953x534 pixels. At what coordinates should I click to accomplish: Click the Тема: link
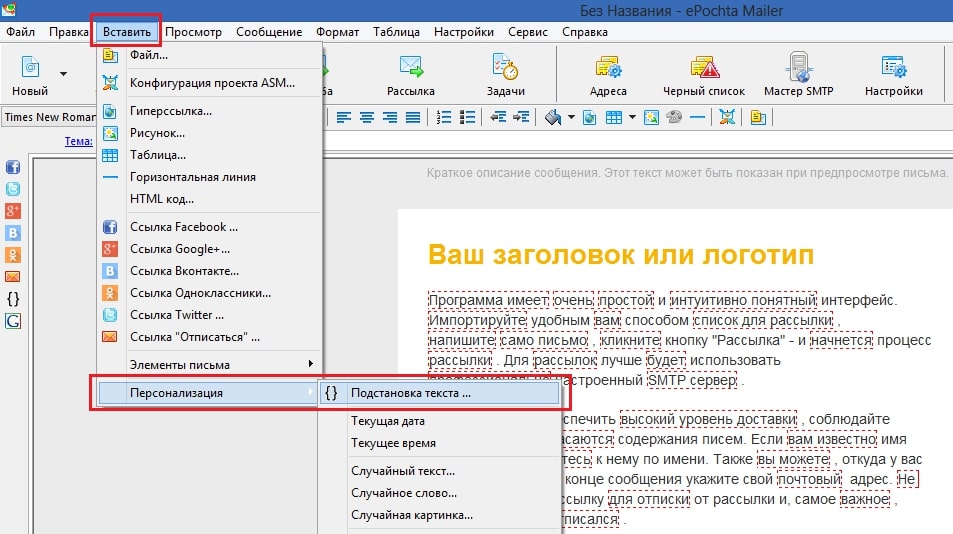pos(78,141)
